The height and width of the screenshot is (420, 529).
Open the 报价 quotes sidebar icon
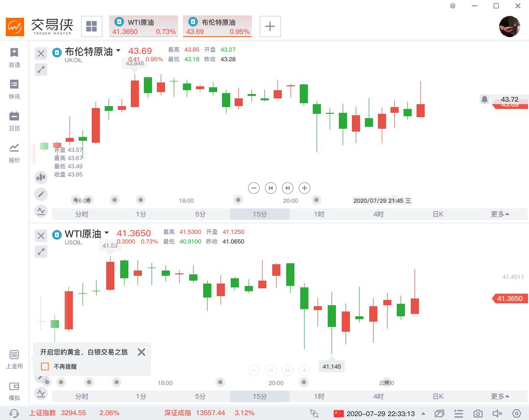(14, 153)
